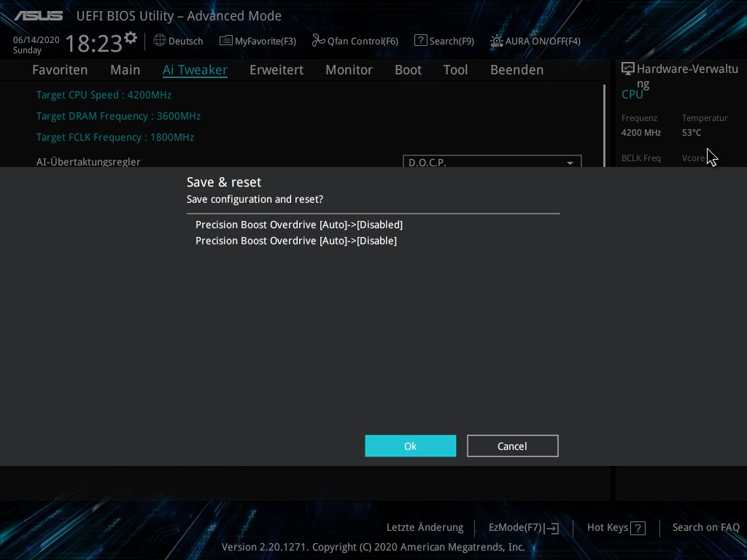Switch to the Main tab
Screen dimensions: 747x560
[125, 70]
